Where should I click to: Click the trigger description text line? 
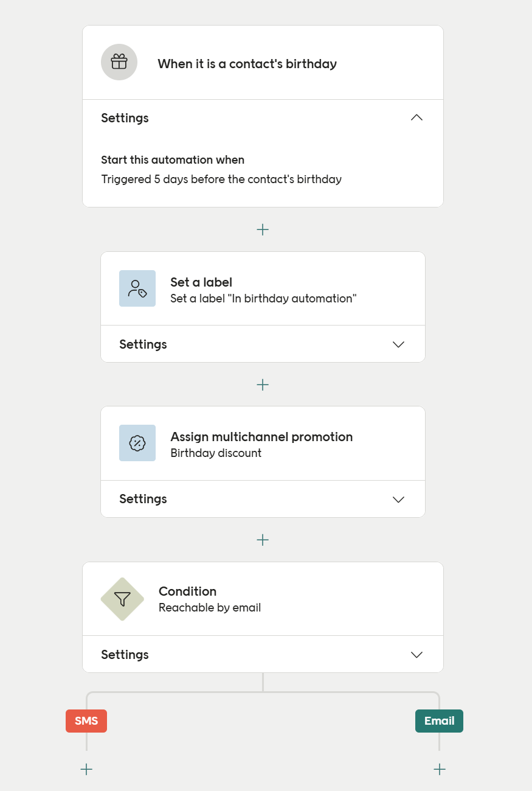[221, 179]
